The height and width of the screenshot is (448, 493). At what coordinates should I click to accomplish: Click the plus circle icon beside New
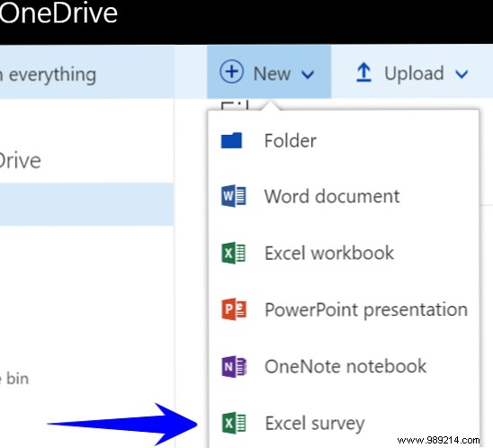[231, 72]
